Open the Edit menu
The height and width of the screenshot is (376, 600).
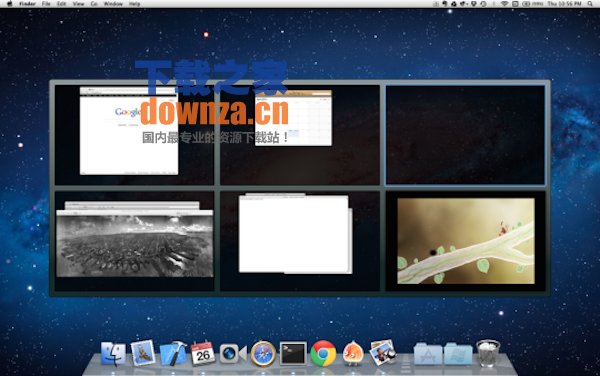tap(62, 4)
